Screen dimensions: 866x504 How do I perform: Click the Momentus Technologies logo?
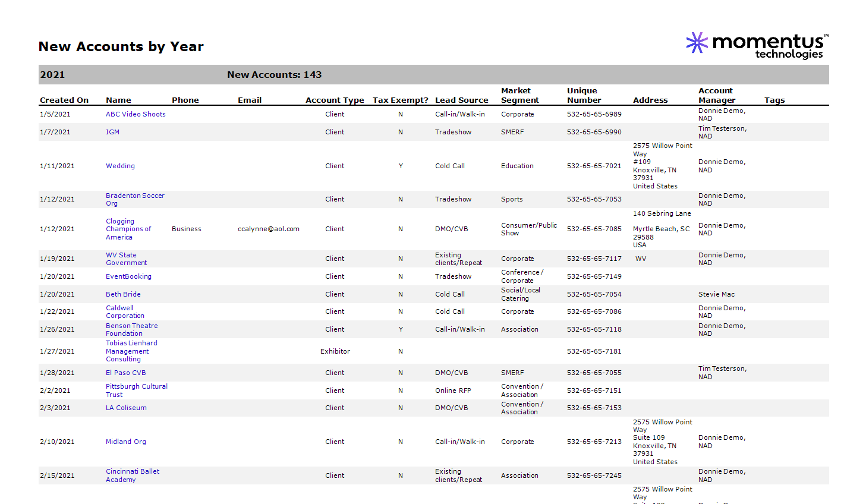click(x=757, y=46)
